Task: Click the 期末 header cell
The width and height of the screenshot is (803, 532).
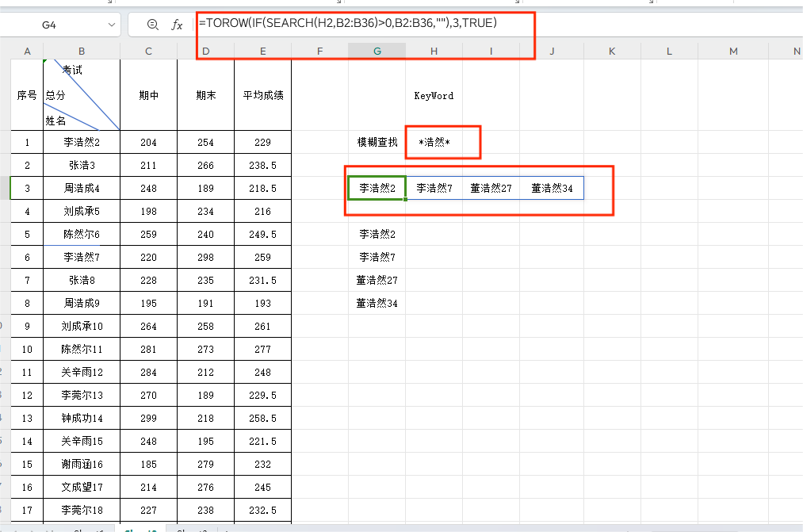Action: tap(206, 95)
